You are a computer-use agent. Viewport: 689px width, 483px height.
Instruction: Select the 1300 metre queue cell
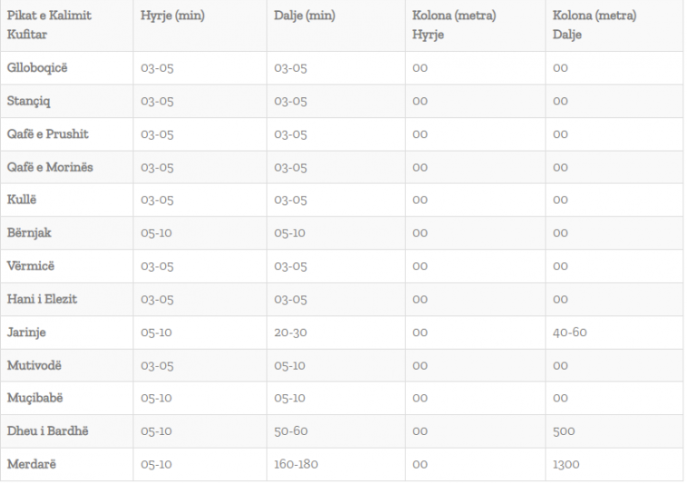pyautogui.click(x=567, y=464)
